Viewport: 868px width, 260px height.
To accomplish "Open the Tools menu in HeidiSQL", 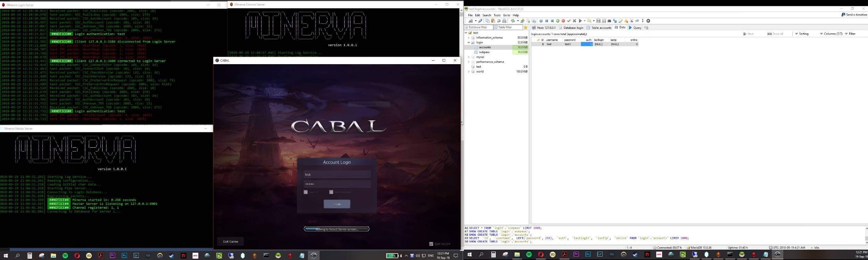I will pos(497,15).
